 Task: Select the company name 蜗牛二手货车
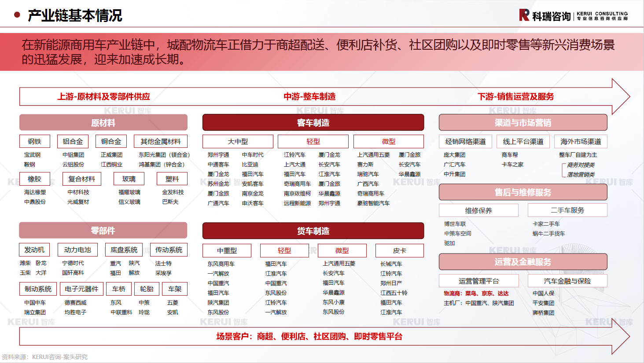pos(549,234)
